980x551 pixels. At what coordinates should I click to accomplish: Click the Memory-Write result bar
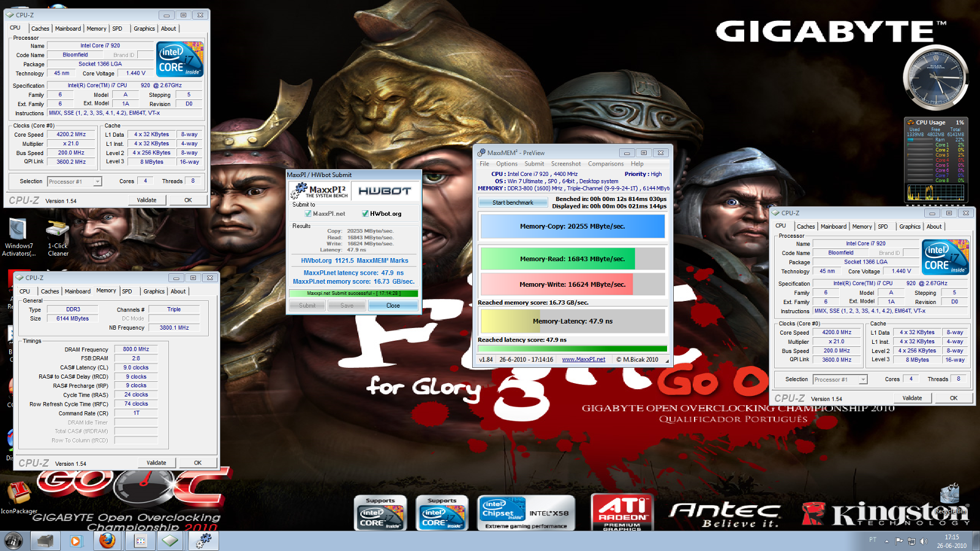(x=572, y=284)
